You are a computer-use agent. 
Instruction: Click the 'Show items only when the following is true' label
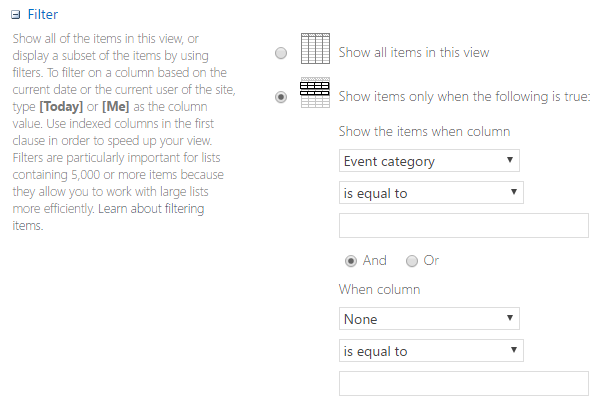pyautogui.click(x=465, y=97)
